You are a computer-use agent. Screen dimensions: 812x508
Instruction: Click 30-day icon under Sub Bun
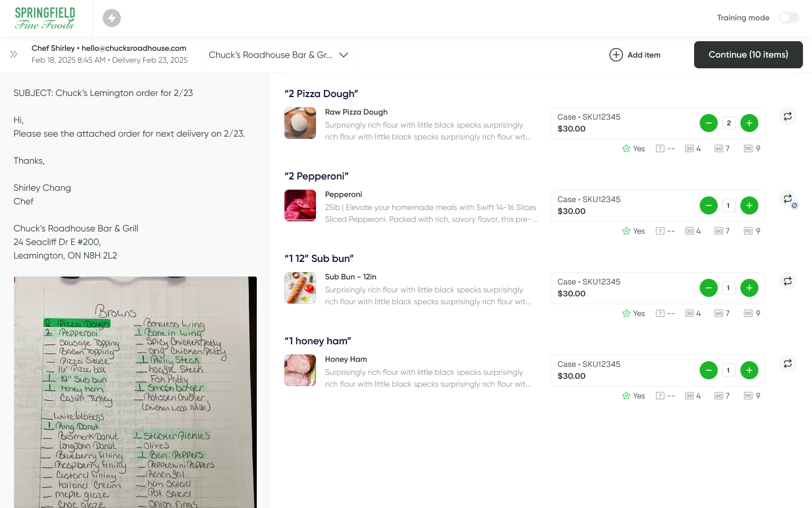click(689, 313)
